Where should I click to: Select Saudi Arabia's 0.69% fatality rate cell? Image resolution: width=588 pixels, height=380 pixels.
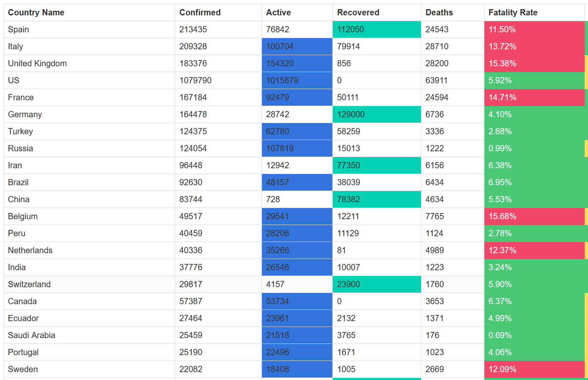tap(534, 335)
